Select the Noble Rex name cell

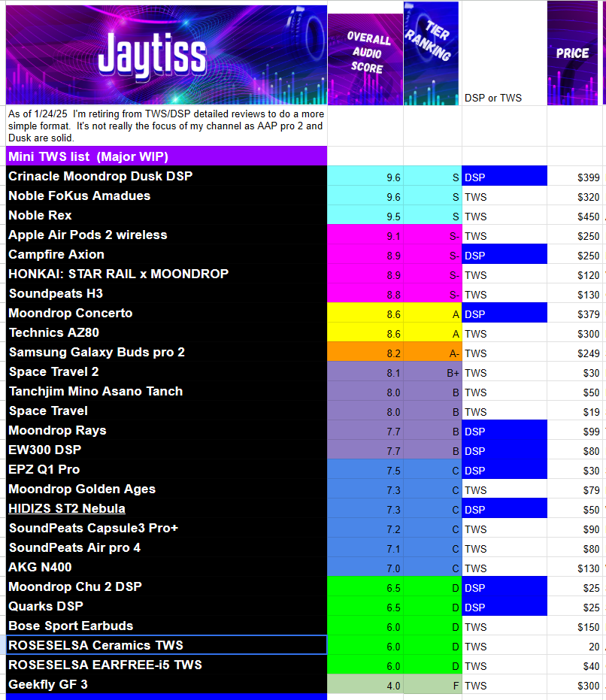point(167,215)
